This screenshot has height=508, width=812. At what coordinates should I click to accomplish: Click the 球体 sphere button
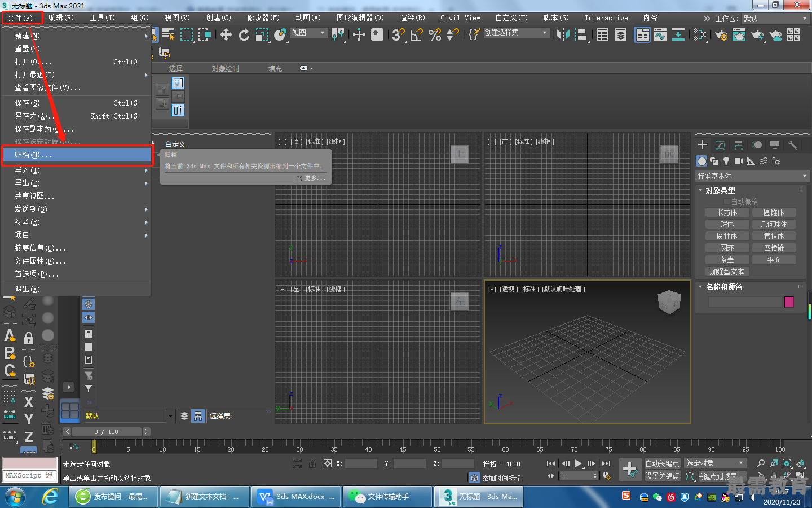click(727, 224)
